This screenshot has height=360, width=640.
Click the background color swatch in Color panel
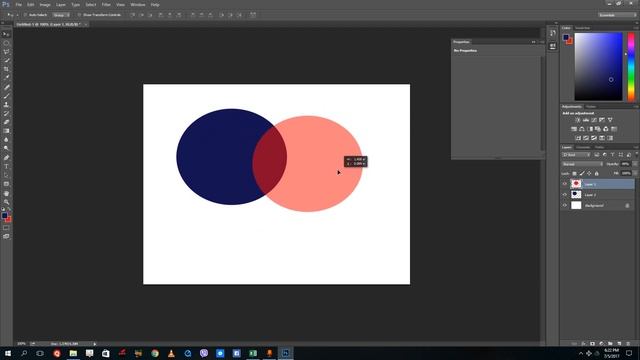(x=570, y=41)
